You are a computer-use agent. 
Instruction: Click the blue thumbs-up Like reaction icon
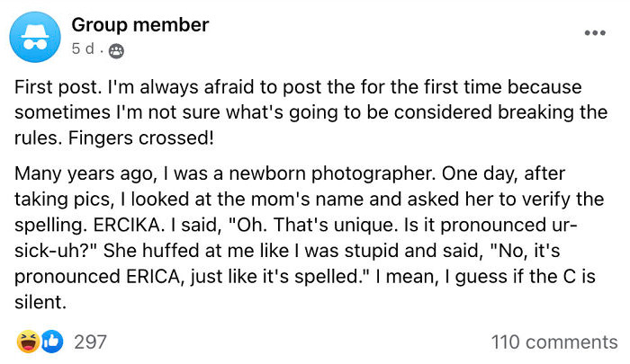(x=52, y=342)
